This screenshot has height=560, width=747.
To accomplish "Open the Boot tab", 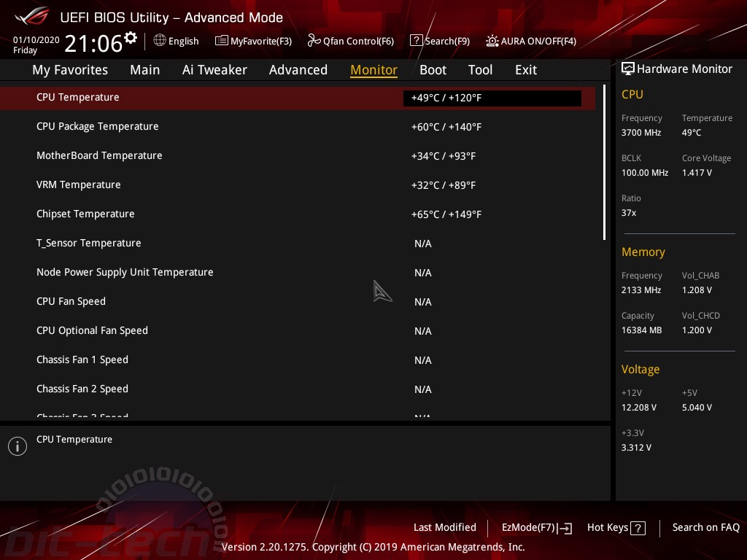I will click(x=433, y=70).
